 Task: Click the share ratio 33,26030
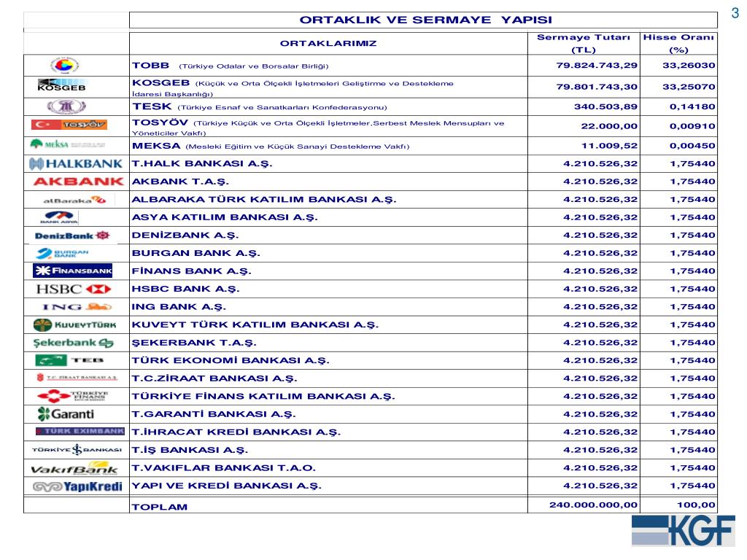tap(689, 65)
